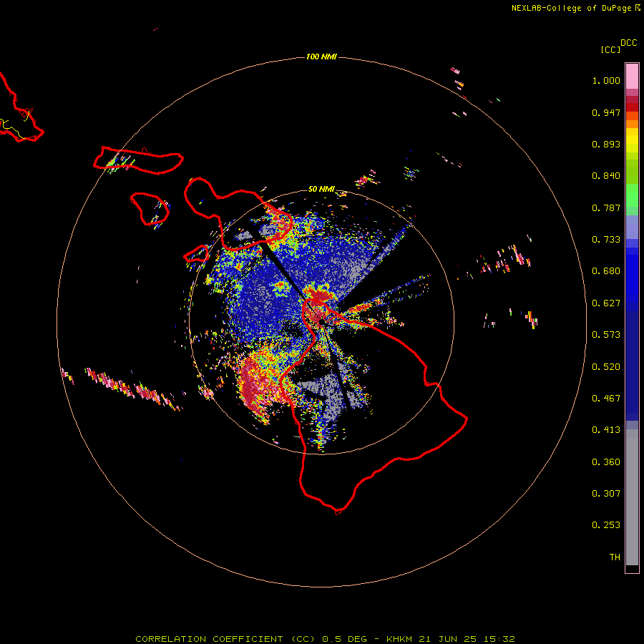Click the gray lower section of the color bar
The height and width of the screenshot is (644, 644).
[632, 497]
